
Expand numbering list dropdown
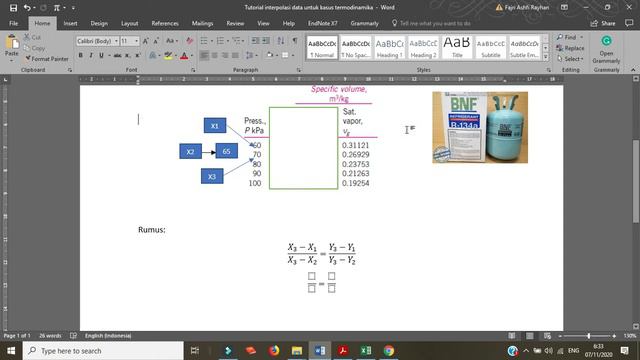228,40
